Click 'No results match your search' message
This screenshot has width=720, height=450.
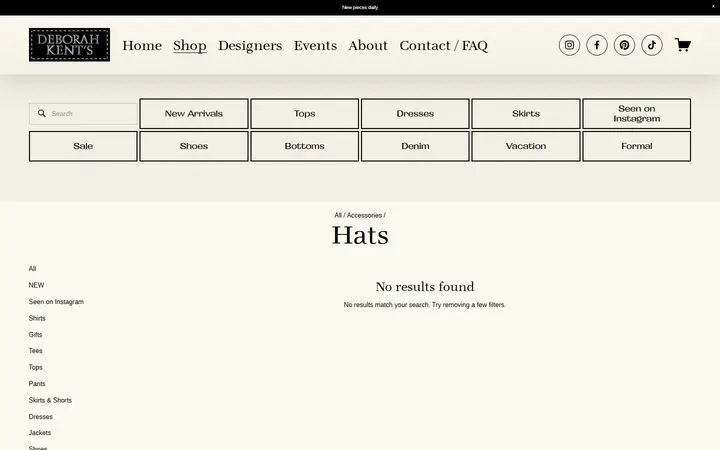[x=424, y=305]
